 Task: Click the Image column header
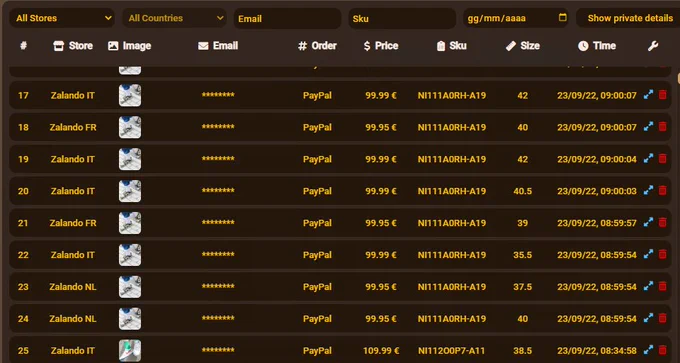(x=129, y=46)
